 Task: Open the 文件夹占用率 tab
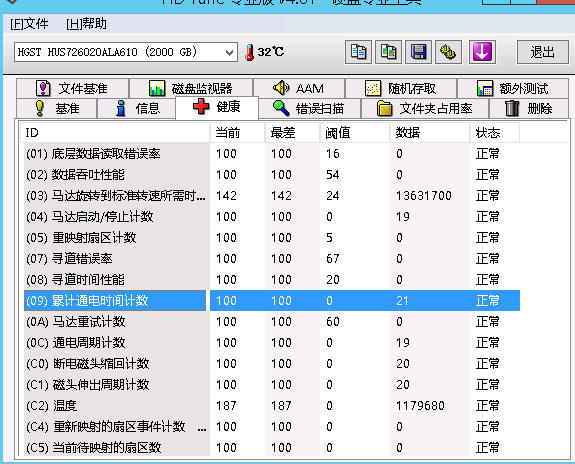click(x=425, y=109)
